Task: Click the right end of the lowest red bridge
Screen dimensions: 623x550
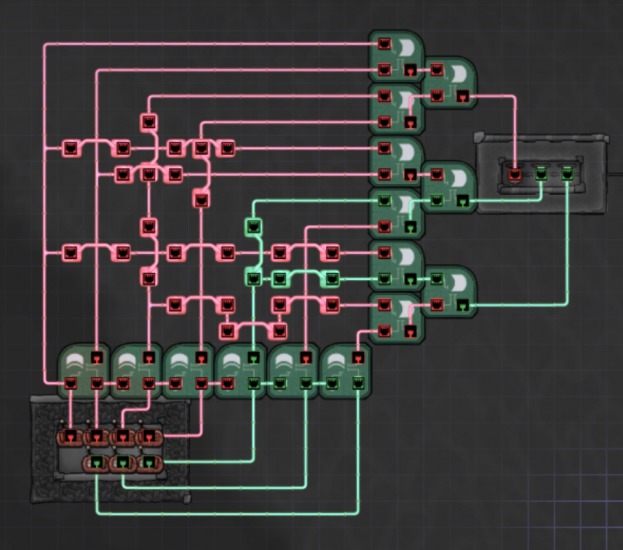Action: [279, 331]
